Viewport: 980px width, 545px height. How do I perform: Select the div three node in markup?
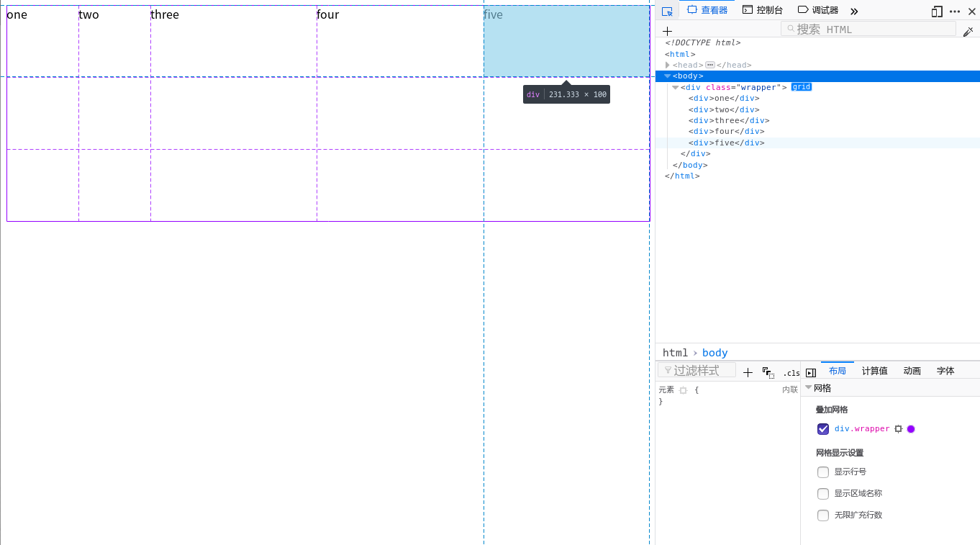pos(729,121)
